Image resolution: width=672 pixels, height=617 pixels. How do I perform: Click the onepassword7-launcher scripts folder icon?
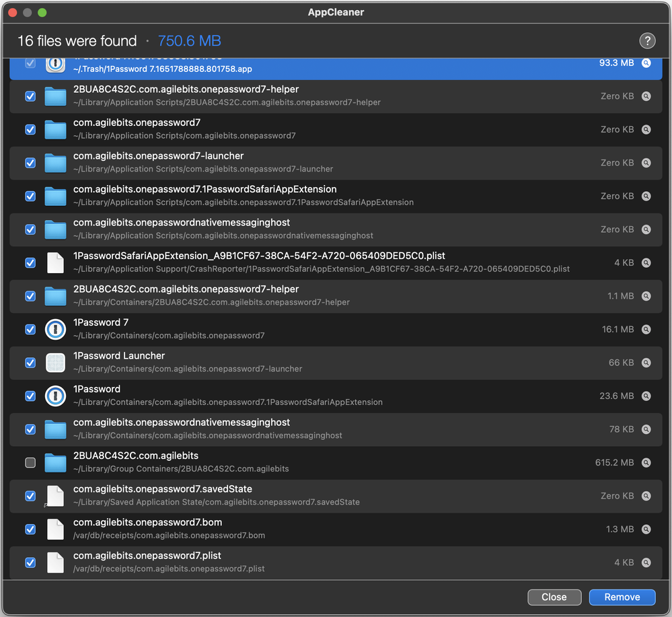tap(55, 163)
